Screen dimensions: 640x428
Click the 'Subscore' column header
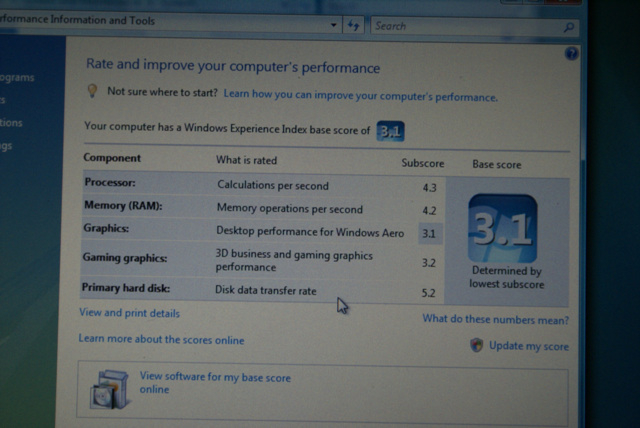point(422,163)
